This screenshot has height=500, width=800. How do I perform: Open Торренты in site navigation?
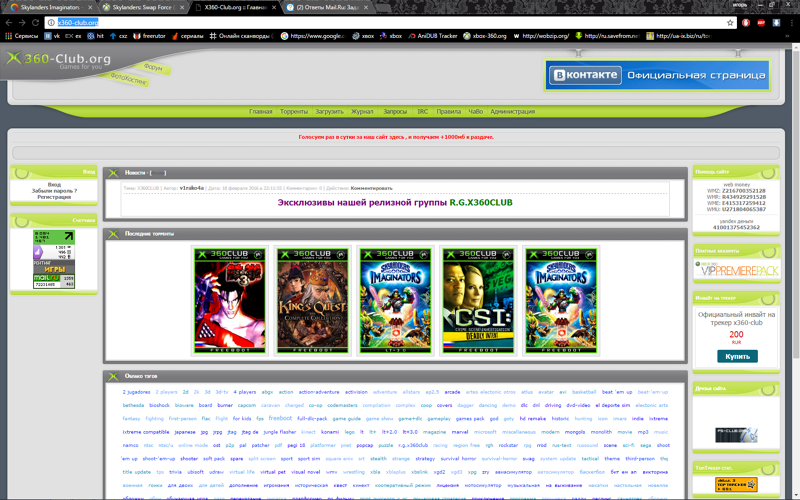[294, 111]
